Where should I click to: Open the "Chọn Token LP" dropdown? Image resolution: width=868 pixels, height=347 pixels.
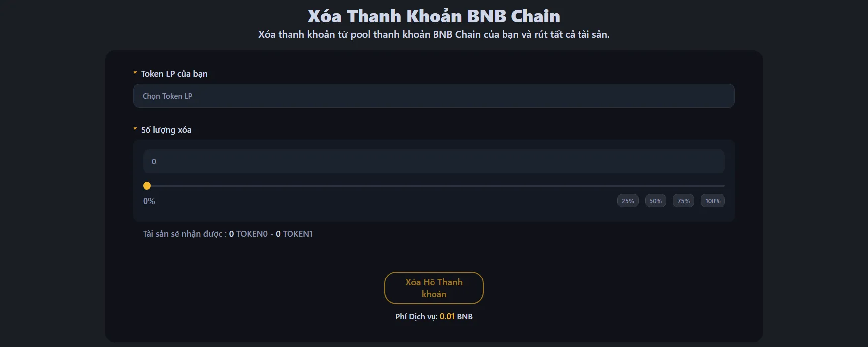[433, 96]
